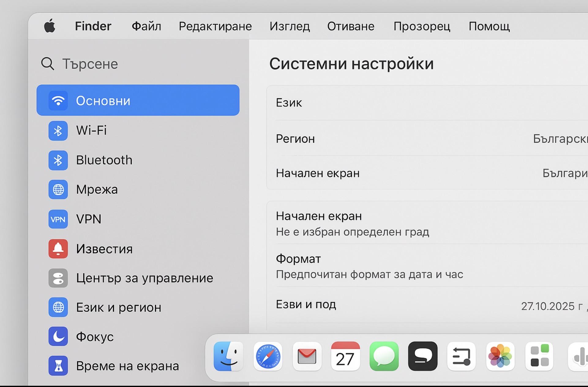Expand the Регион value dropdown
Viewport: 588px width, 387px height.
point(560,139)
